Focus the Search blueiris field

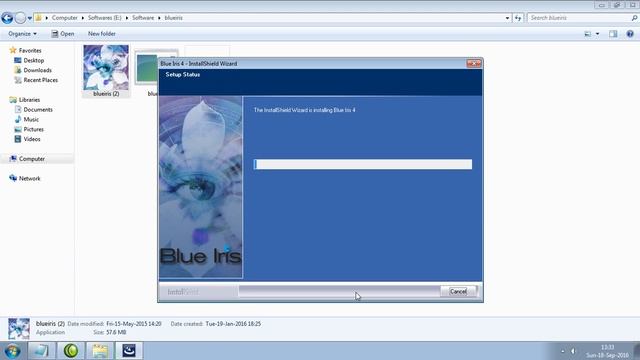coord(580,18)
